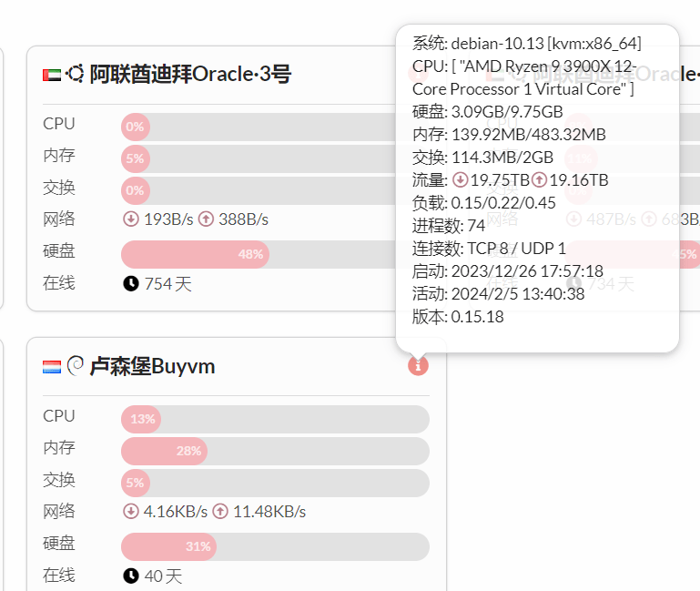700x591 pixels.
Task: Click the Debian swirl icon beside 卢森堡Buyvm
Action: coord(76,366)
